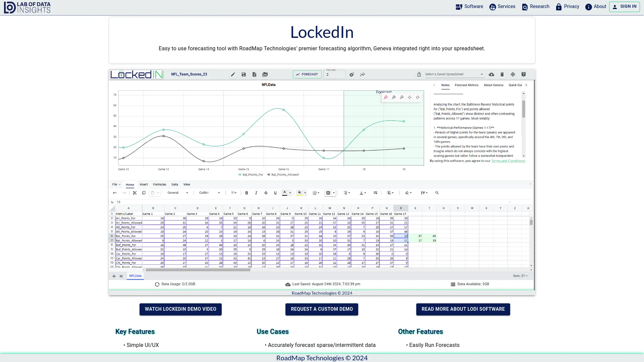Viewport: 644px width, 362px height.
Task: Click Read More About LODI Software button
Action: pyautogui.click(x=463, y=309)
